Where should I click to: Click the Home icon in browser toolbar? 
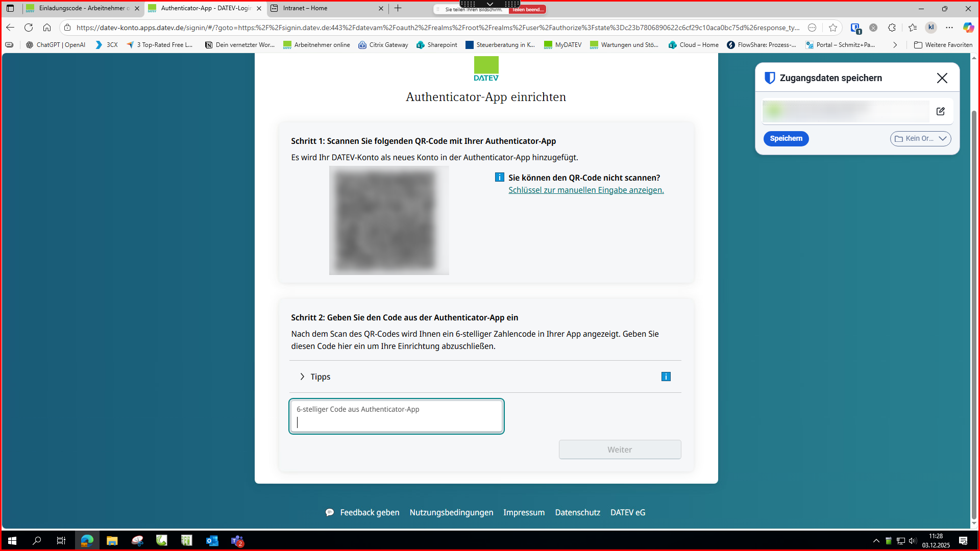pyautogui.click(x=47, y=28)
